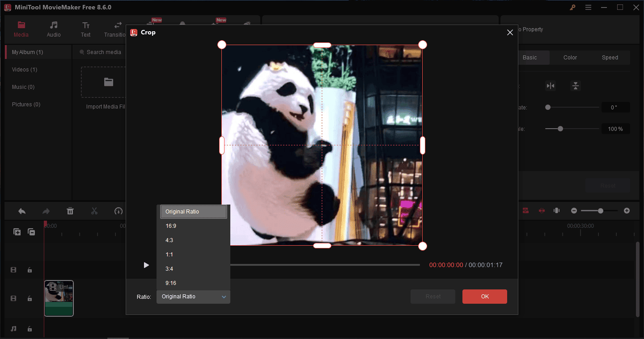Open the hamburger menu in the title bar
The height and width of the screenshot is (339, 644).
(588, 7)
